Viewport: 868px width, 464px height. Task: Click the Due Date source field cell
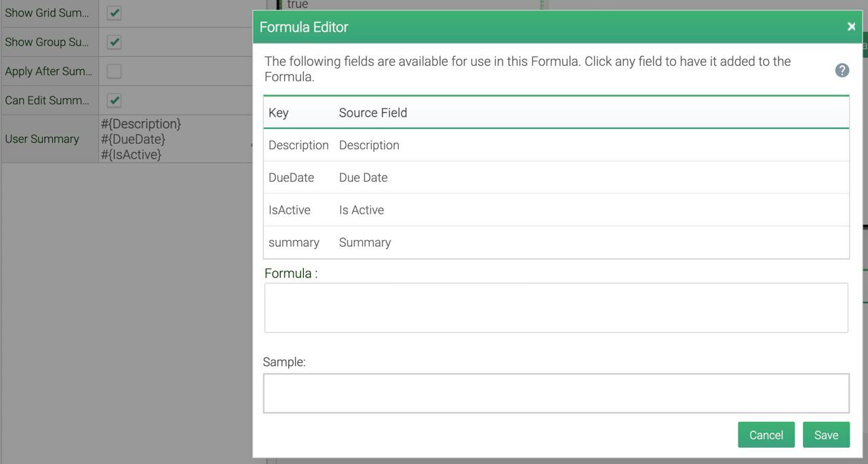tap(363, 178)
